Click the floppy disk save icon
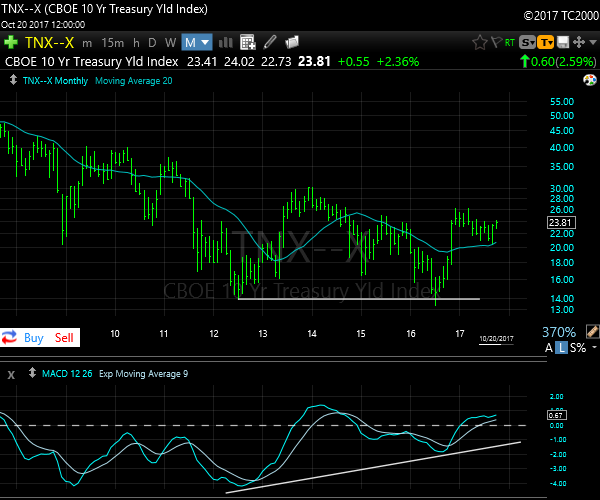The width and height of the screenshot is (600, 500). click(563, 42)
